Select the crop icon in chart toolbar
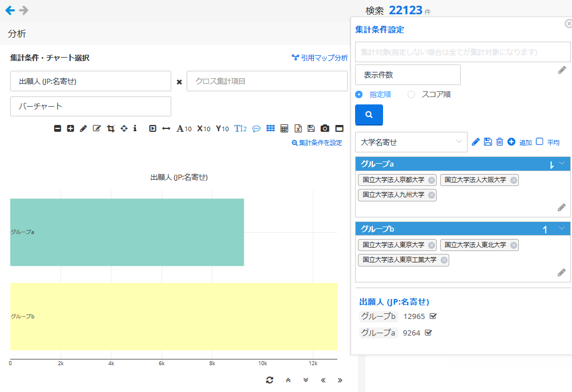 (111, 128)
